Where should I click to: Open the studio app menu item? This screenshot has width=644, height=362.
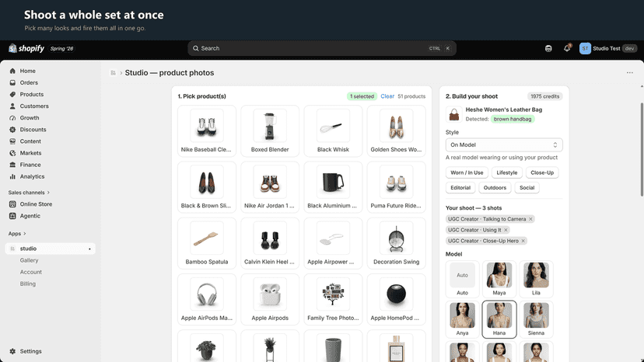click(x=50, y=249)
